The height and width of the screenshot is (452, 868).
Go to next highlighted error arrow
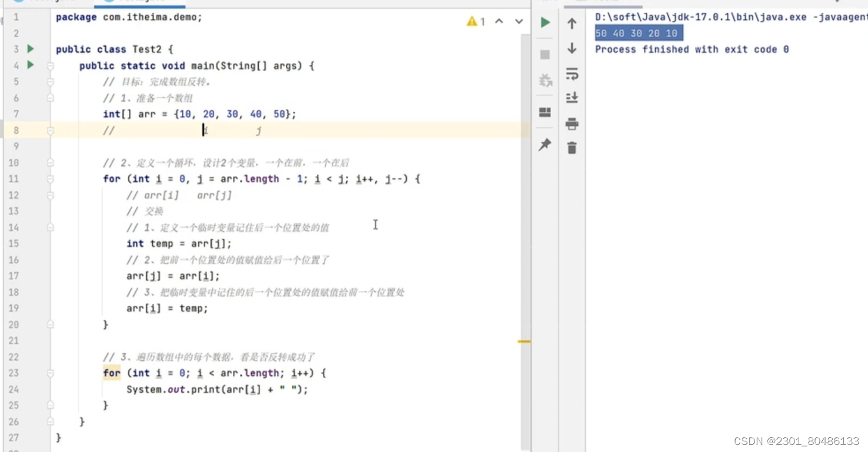[519, 21]
